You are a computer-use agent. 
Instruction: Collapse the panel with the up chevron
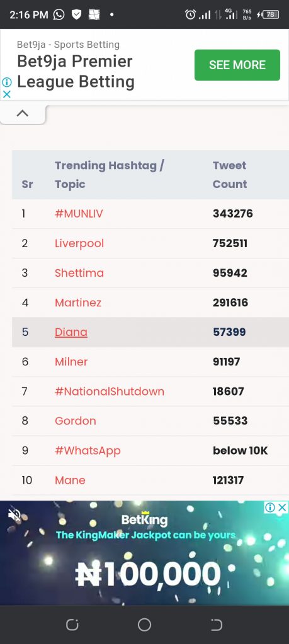pos(23,114)
